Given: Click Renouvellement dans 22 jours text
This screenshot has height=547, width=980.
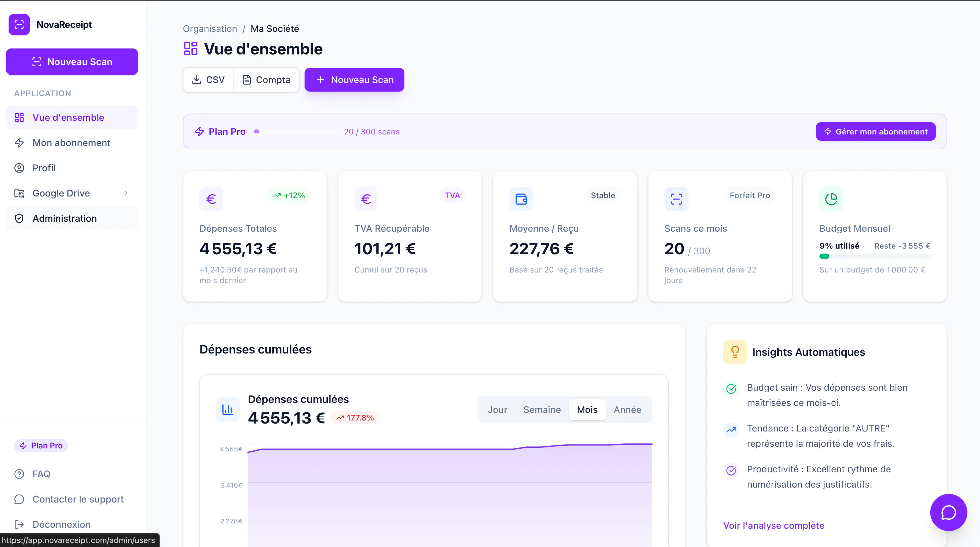Looking at the screenshot, I should tap(710, 275).
